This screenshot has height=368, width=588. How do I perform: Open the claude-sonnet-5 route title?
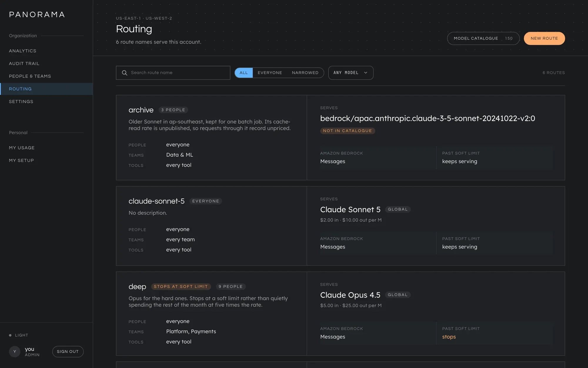[x=156, y=201]
